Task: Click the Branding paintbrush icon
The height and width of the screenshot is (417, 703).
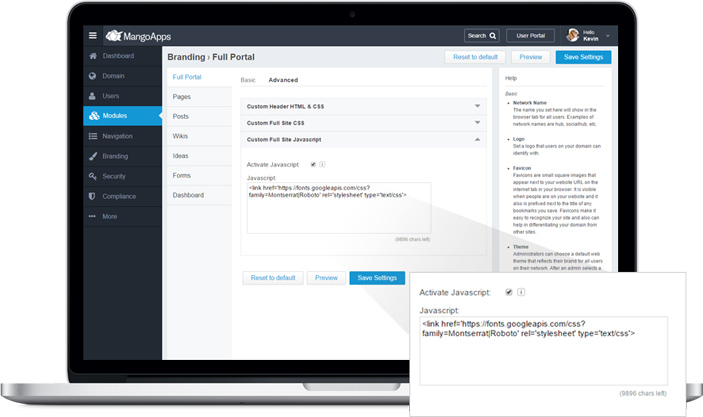Action: [93, 156]
